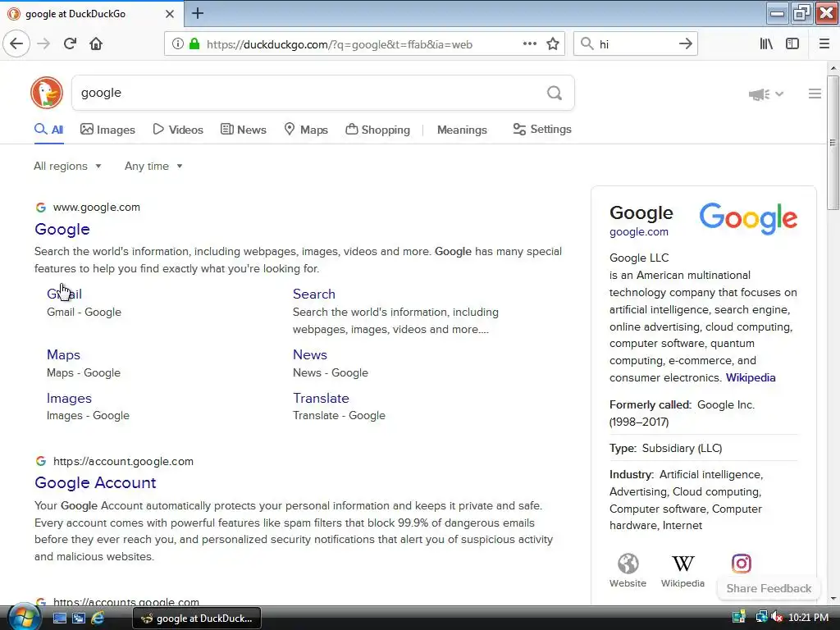Focus the browser address bar URL
Screen dimensions: 840x630
[x=339, y=44]
